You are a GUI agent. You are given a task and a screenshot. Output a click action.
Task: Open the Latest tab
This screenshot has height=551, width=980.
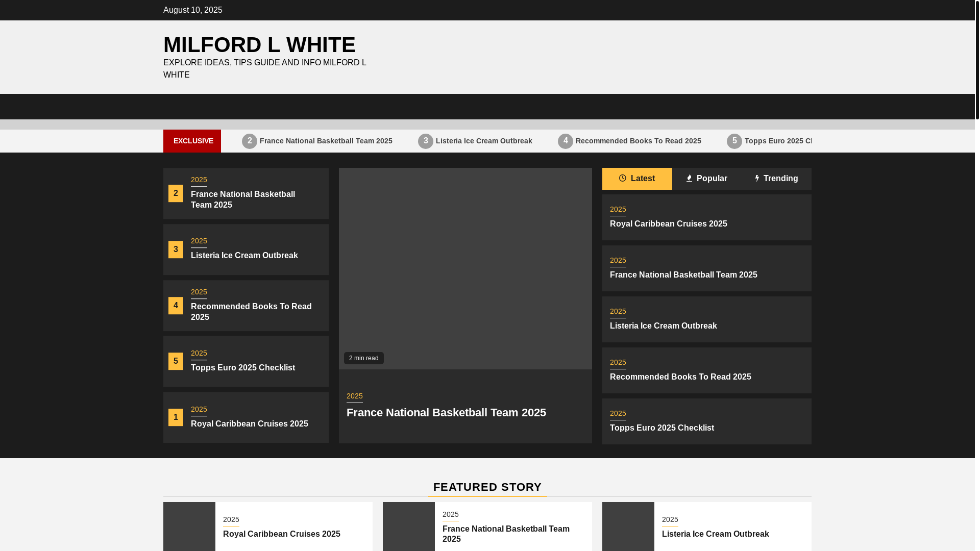click(637, 179)
